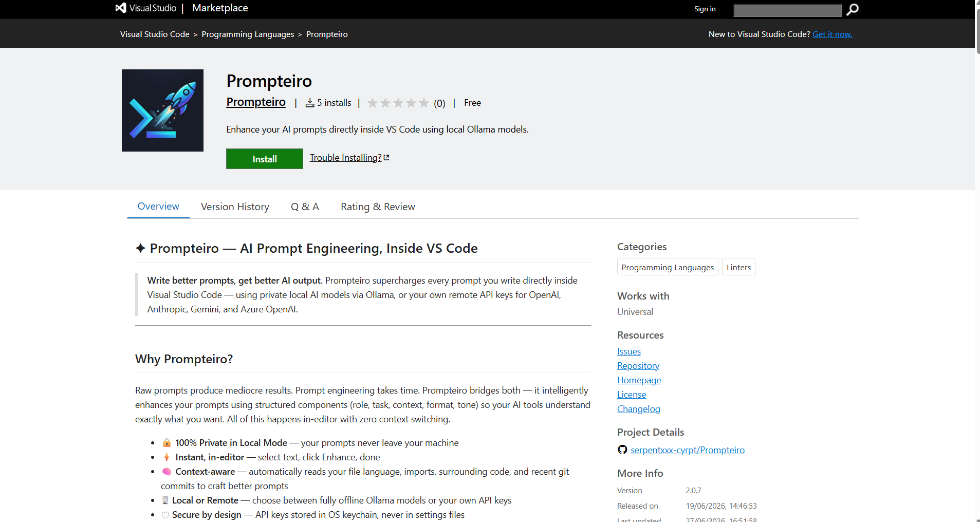The image size is (980, 522).
Task: Click the lightning emoji before Instant, in-editor
Action: 167,457
